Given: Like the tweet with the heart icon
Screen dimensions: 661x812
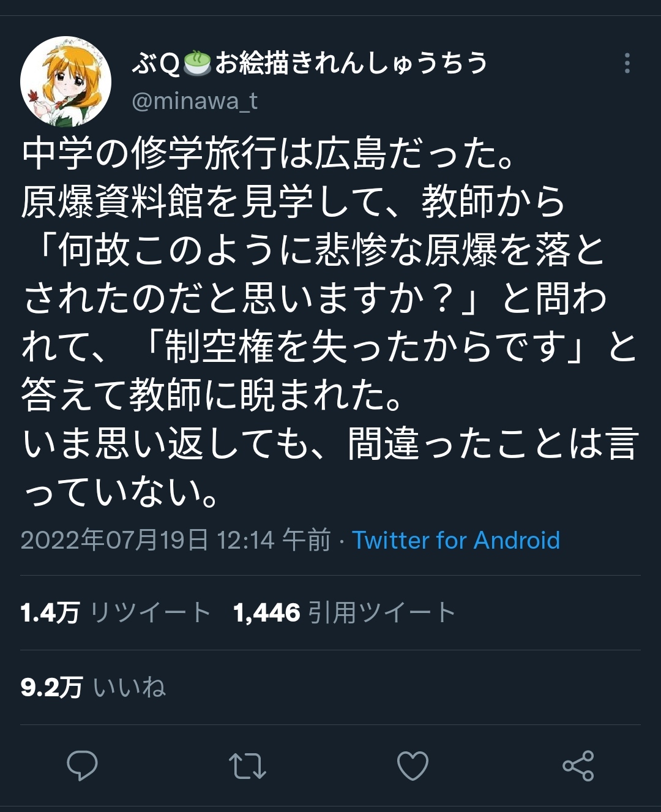Looking at the screenshot, I should pyautogui.click(x=413, y=766).
